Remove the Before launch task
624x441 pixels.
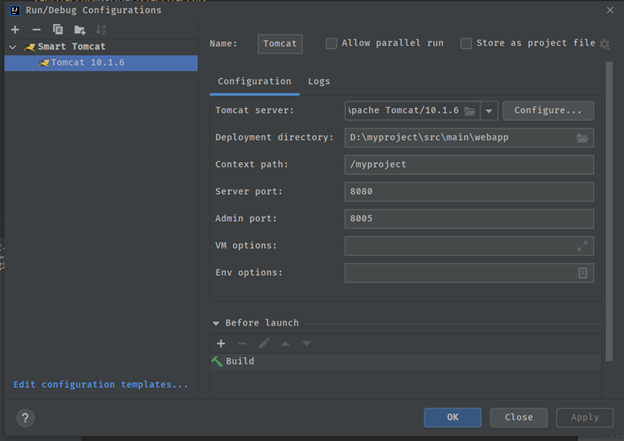(242, 343)
